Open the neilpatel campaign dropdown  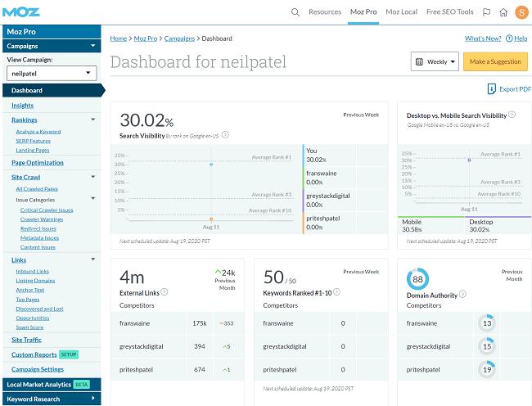tap(52, 74)
